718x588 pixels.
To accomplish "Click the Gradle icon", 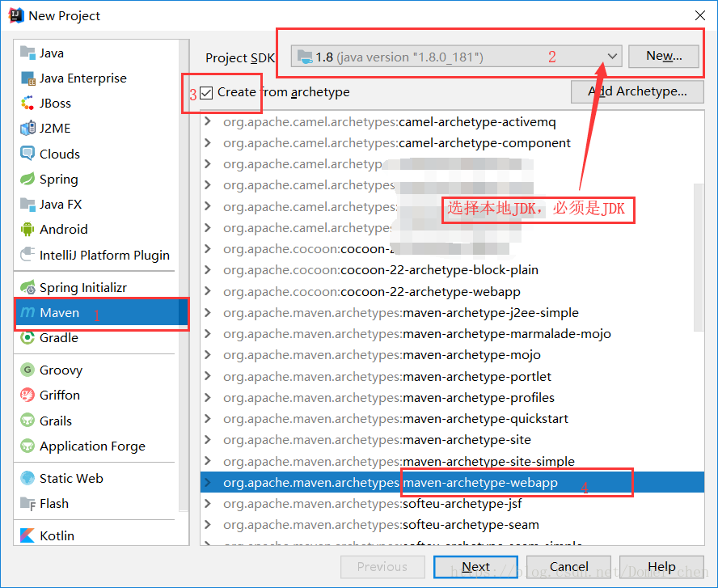I will (27, 337).
